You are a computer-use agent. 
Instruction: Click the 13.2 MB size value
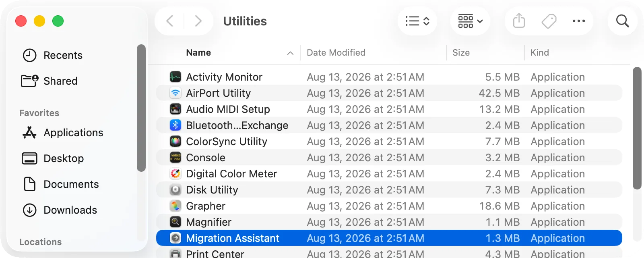pos(499,109)
